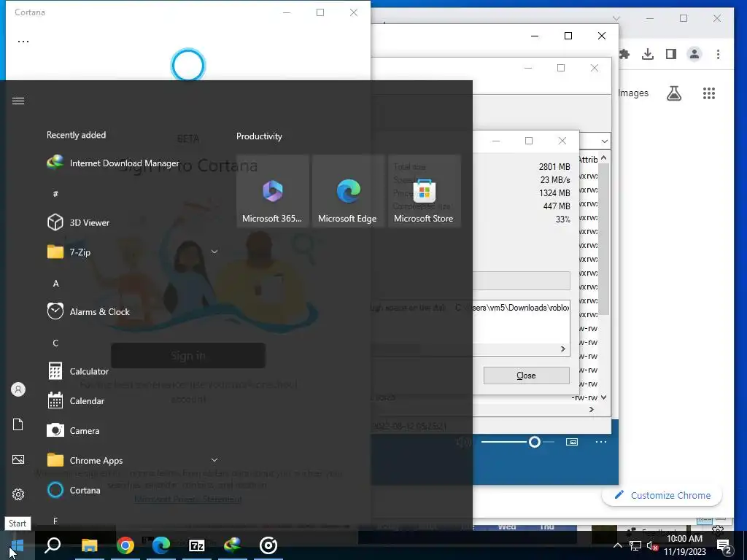Click the Windows Start button
This screenshot has width=747, height=560.
pyautogui.click(x=17, y=545)
